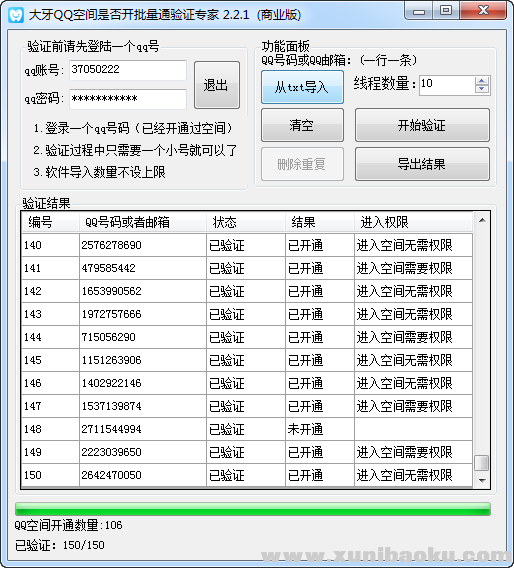Click the tooth app icon in title bar

pos(16,15)
